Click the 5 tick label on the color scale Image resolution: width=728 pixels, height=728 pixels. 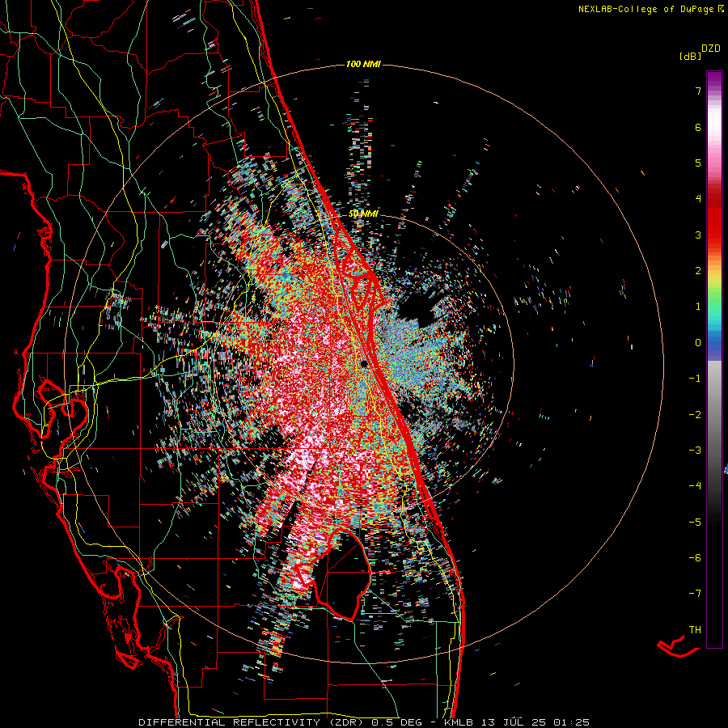(698, 163)
